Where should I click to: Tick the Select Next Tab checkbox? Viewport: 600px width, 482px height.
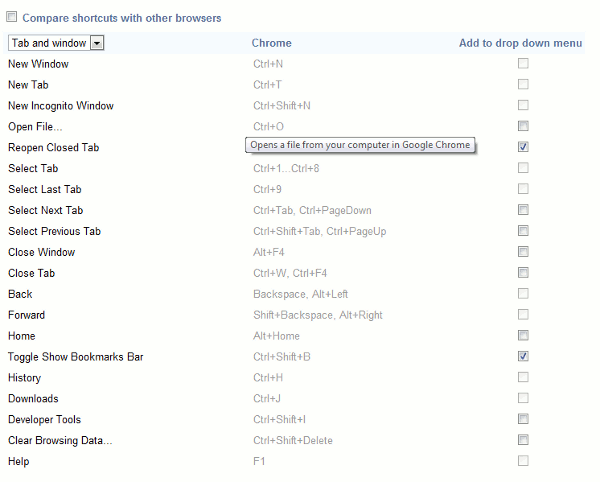(x=523, y=210)
